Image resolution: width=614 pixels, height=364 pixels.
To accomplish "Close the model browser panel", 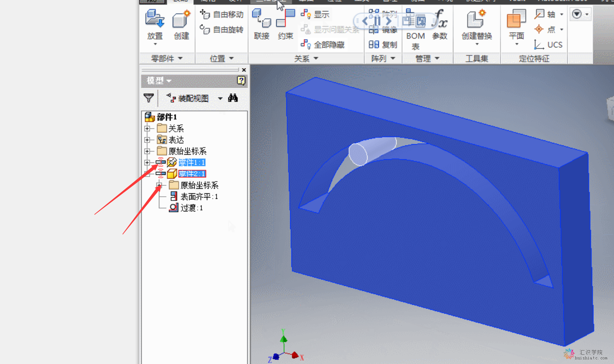I will coord(244,70).
